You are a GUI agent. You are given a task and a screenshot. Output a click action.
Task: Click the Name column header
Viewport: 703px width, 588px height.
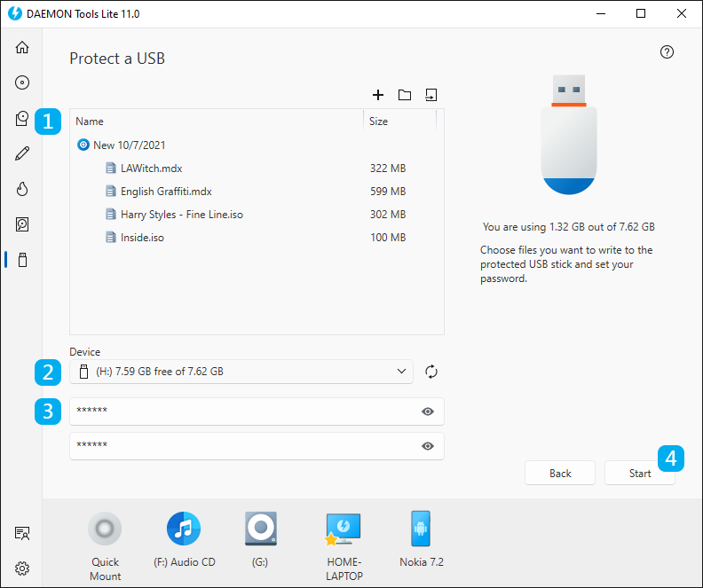point(217,121)
